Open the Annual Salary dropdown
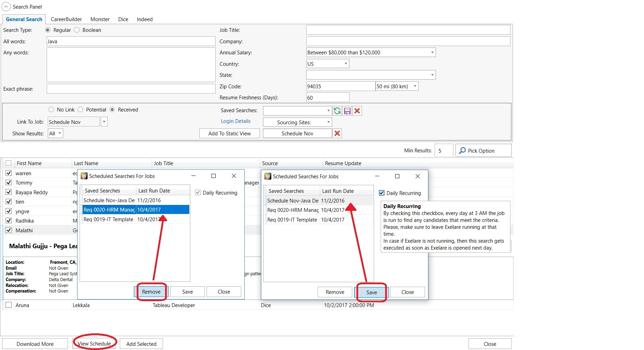Viewport: 644px width, 350px height. point(432,53)
